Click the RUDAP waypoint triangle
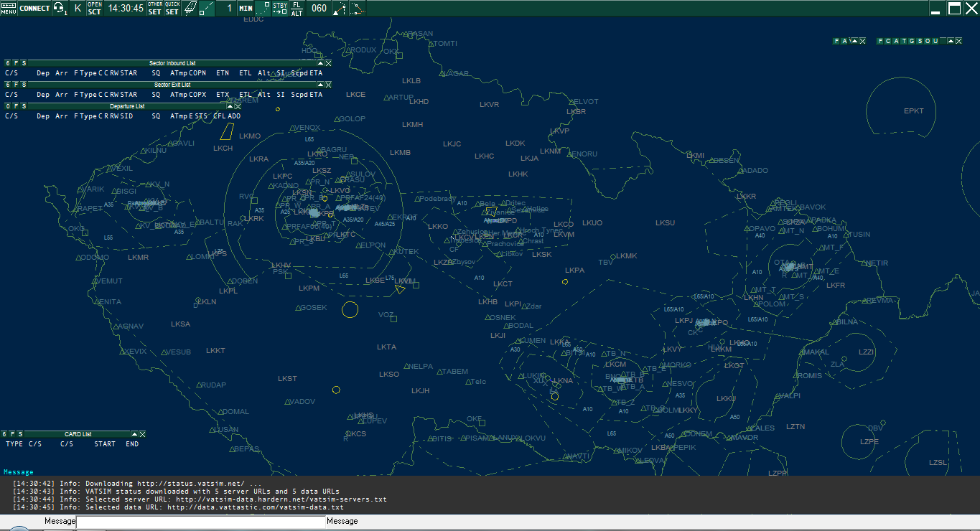The image size is (980, 531). 199,385
